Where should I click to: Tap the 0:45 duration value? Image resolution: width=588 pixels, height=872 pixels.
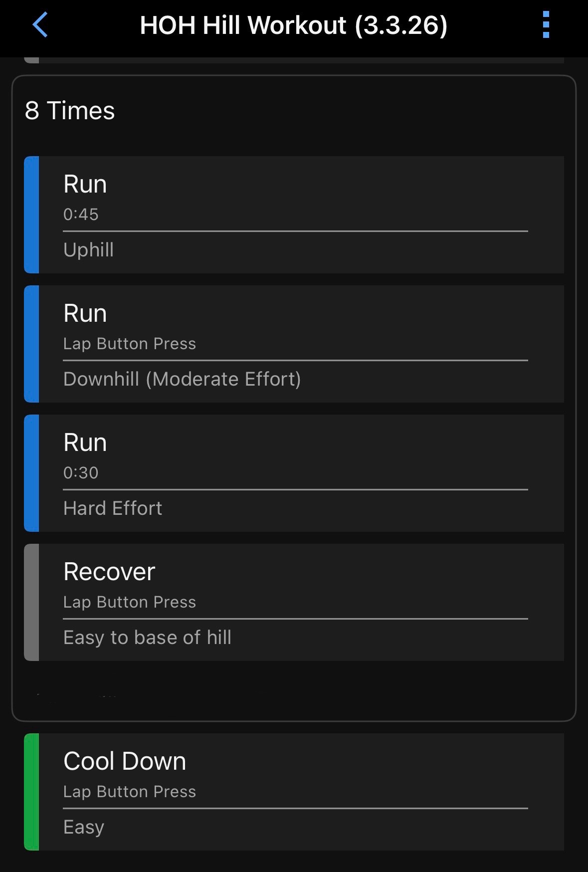click(81, 215)
